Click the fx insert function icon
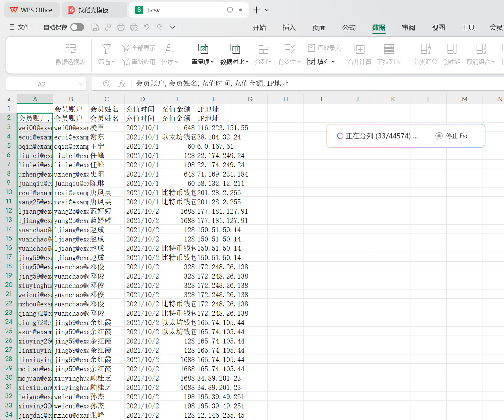The width and height of the screenshot is (504, 420). 122,84
